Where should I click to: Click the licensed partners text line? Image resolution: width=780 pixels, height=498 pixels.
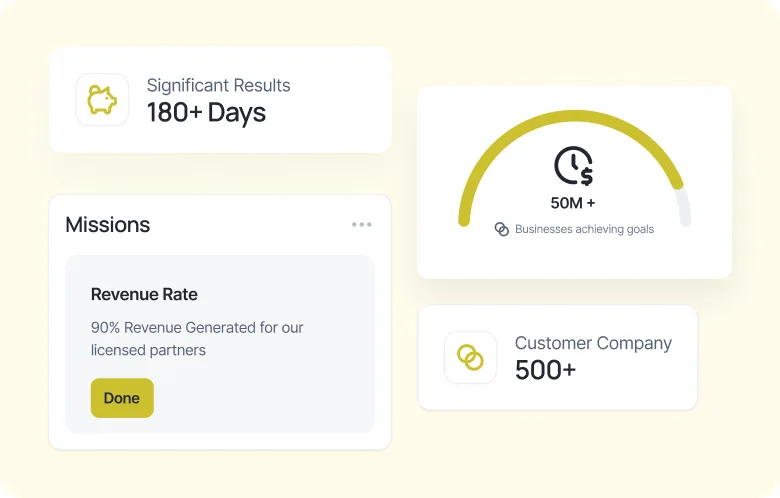148,350
